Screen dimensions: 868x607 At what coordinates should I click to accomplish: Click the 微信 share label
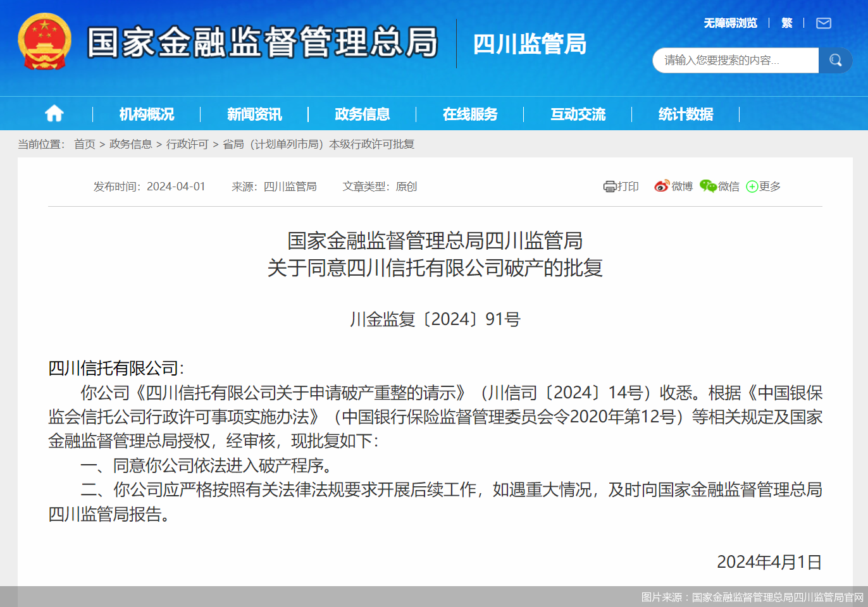tap(729, 187)
